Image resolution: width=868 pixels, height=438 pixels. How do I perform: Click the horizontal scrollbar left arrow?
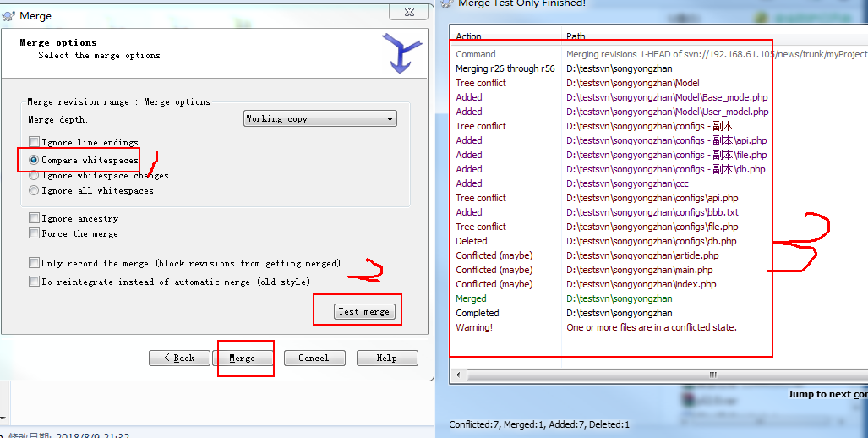458,375
